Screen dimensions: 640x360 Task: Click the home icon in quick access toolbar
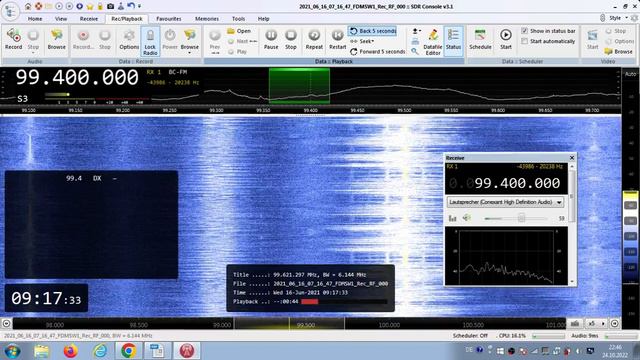tap(28, 7)
